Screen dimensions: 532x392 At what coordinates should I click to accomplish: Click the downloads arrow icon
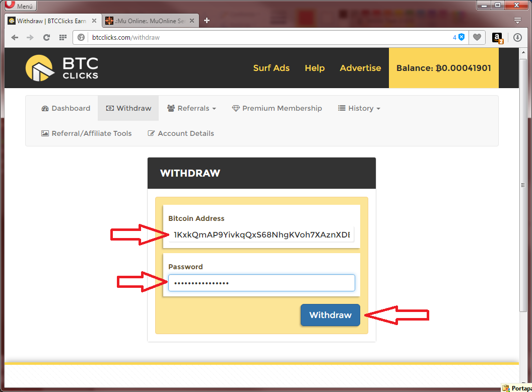click(x=517, y=38)
